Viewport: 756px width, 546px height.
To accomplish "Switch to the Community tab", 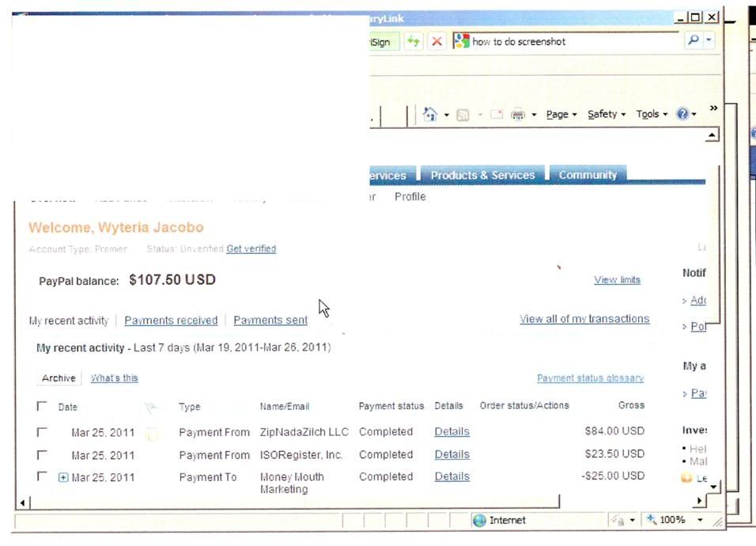I will (588, 175).
